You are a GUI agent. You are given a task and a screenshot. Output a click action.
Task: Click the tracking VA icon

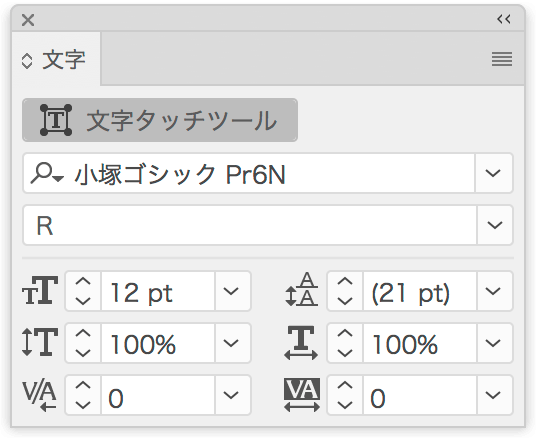coord(302,394)
